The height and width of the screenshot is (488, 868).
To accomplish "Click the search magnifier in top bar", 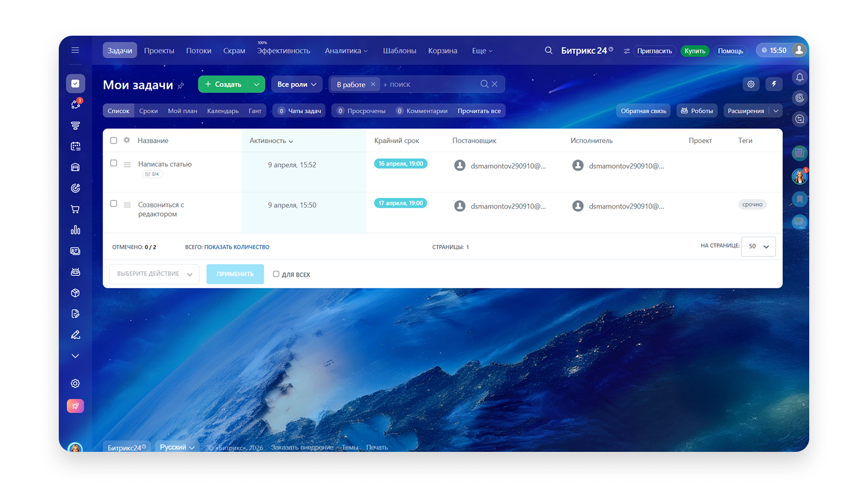I will [548, 51].
